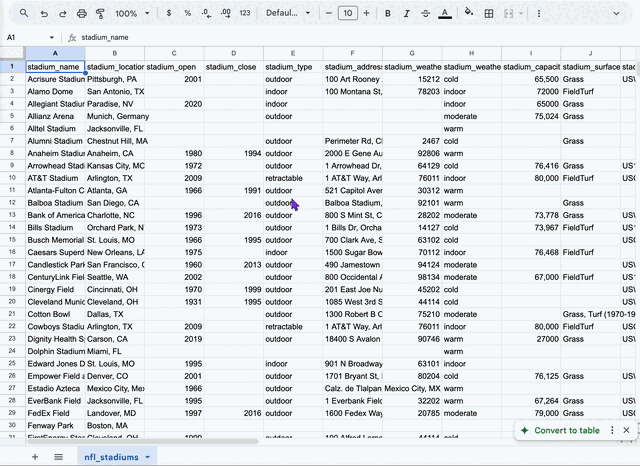Select row 12 header
The height and width of the screenshot is (466, 640).
tap(12, 203)
